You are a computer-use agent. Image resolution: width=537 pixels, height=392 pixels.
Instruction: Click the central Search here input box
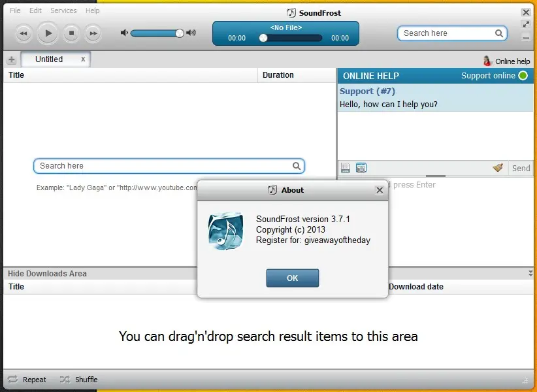(169, 166)
